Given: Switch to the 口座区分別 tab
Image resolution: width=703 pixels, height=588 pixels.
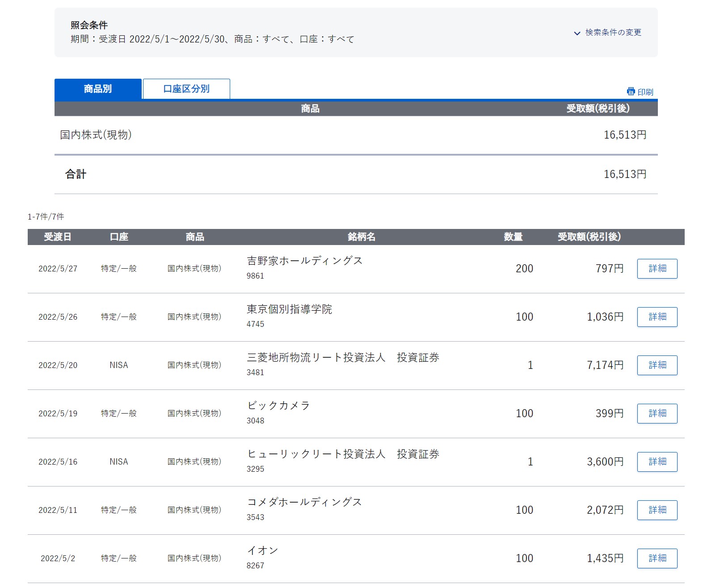Looking at the screenshot, I should pyautogui.click(x=186, y=89).
